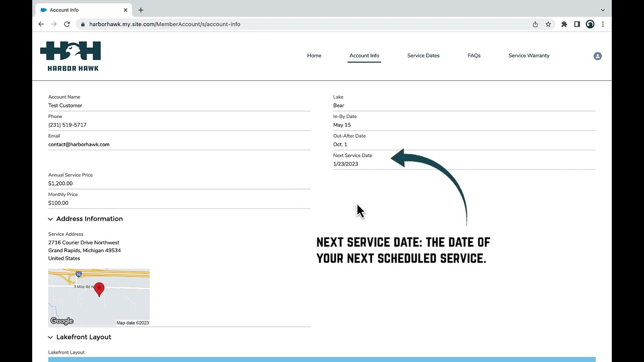Click the Google logo on map
Screen dimensions: 644x362
(62, 321)
